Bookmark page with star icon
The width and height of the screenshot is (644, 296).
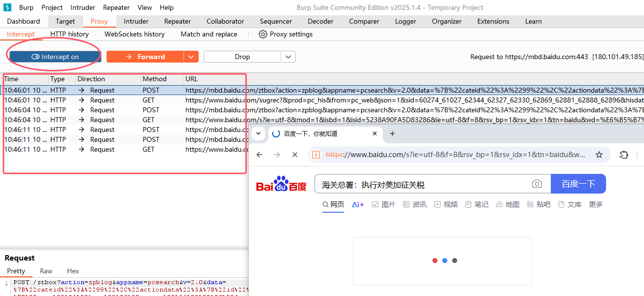[599, 155]
